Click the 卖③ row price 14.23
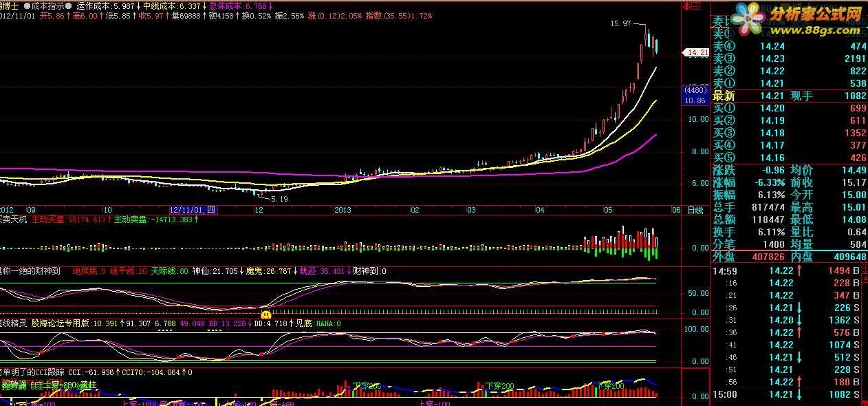This screenshot has width=868, height=406. point(772,59)
